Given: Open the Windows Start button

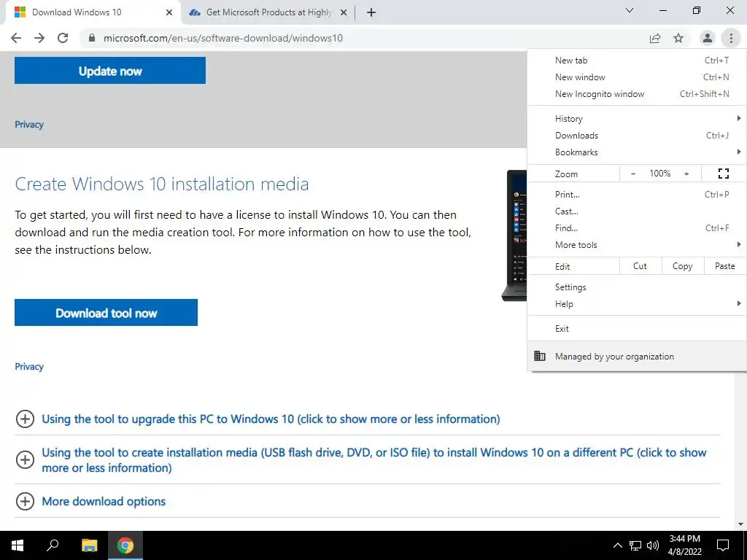Looking at the screenshot, I should (18, 545).
